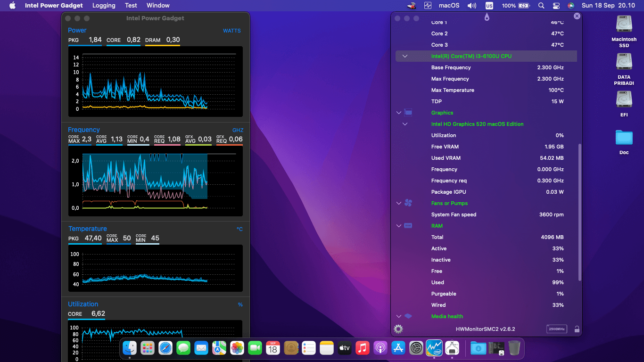The image size is (644, 362).
Task: Open Messages from the Dock
Action: point(183,348)
